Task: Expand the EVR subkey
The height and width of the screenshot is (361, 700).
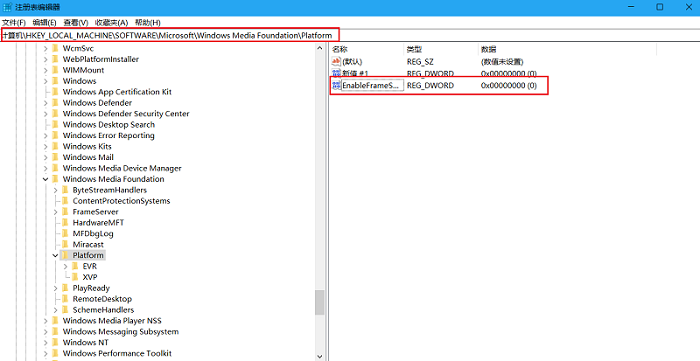Action: pyautogui.click(x=66, y=266)
